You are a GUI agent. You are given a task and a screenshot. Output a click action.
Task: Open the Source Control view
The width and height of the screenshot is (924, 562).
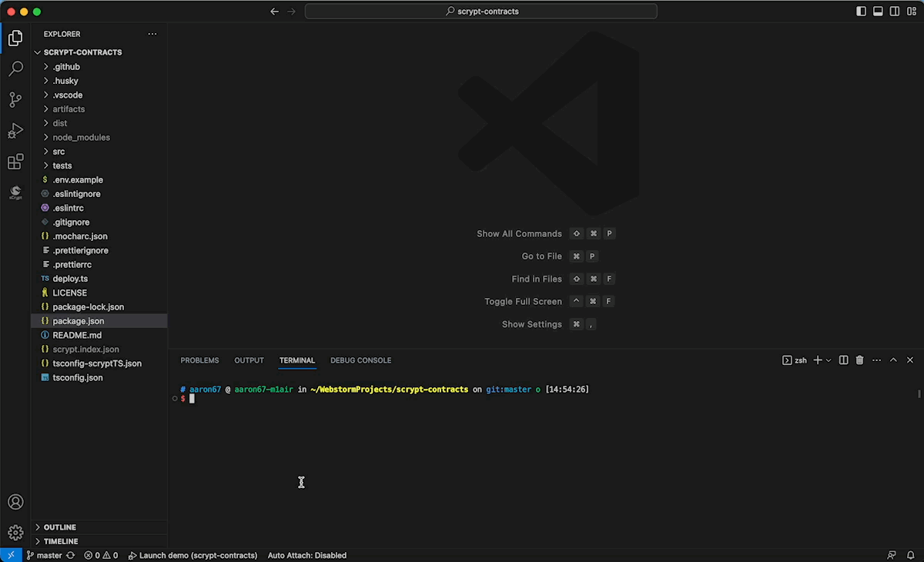[x=15, y=100]
